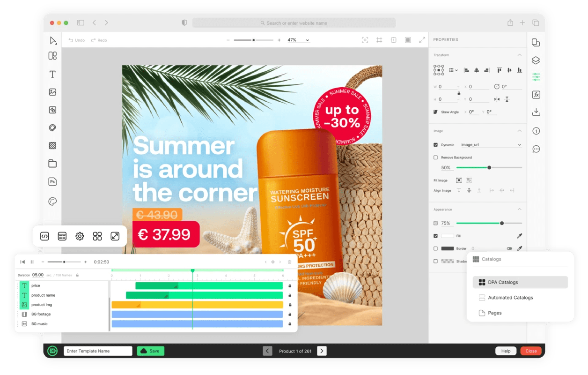Click the Help button
The height and width of the screenshot is (375, 588).
pyautogui.click(x=506, y=351)
